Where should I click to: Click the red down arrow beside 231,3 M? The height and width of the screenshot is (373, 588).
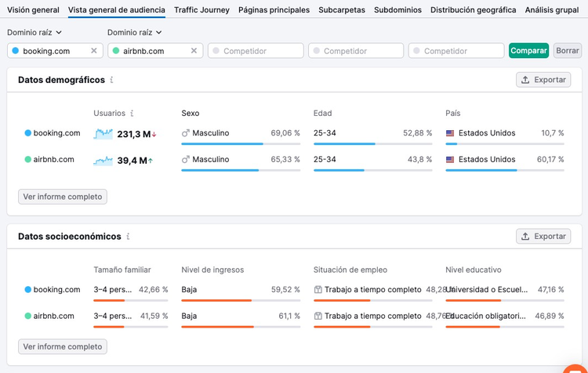(154, 134)
